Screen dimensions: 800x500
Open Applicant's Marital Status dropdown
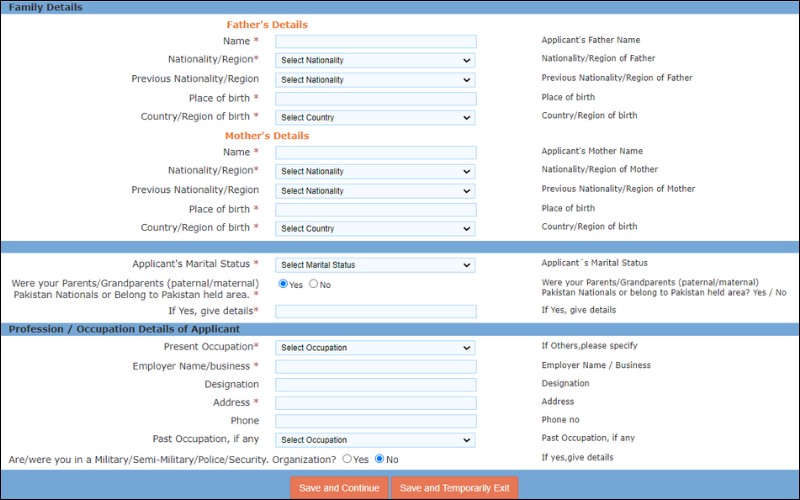click(x=375, y=265)
